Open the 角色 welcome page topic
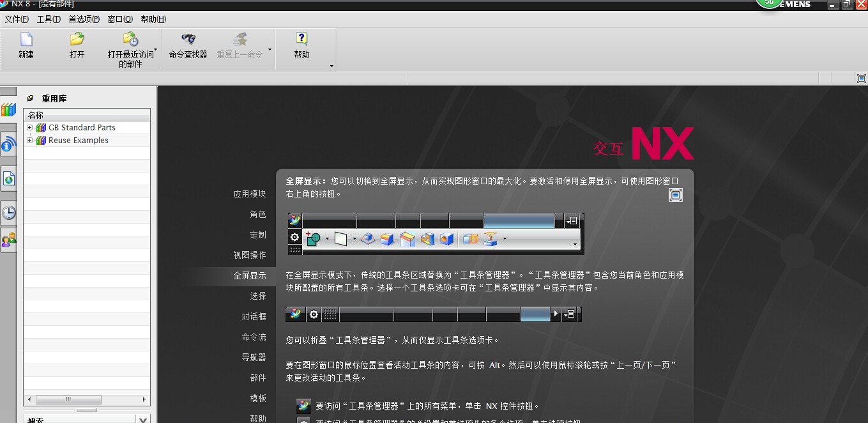This screenshot has width=868, height=423. [258, 214]
